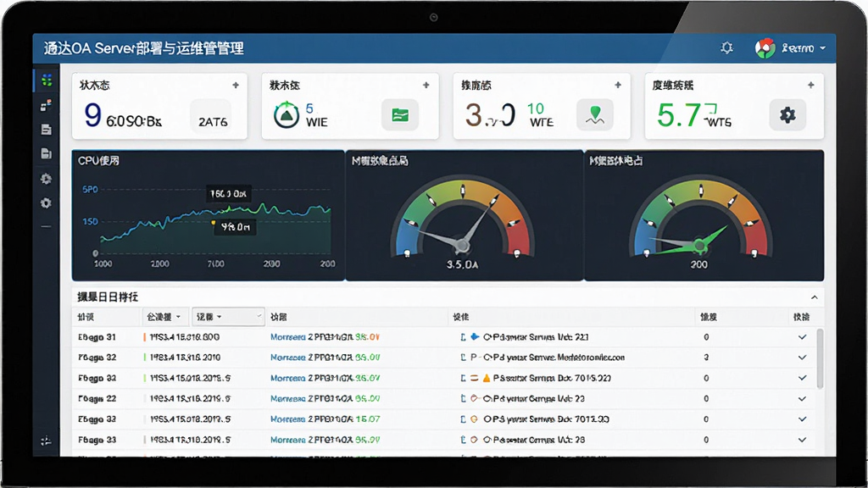Open the green dashboard grid icon in sidebar
Image resolution: width=868 pixels, height=488 pixels.
(47, 80)
